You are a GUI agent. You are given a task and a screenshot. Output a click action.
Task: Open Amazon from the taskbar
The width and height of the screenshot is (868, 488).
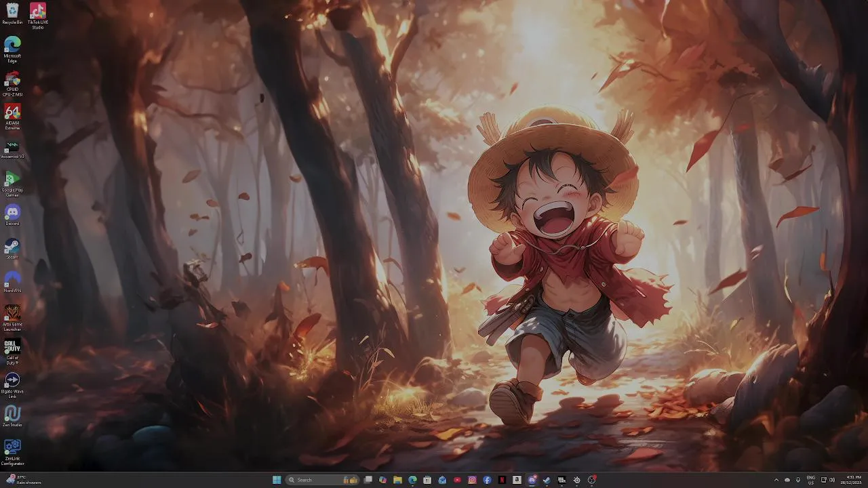[x=517, y=480]
